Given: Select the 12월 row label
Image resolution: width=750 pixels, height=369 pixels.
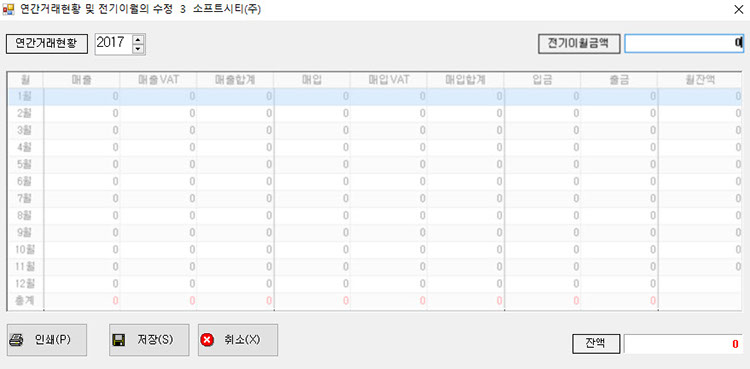Looking at the screenshot, I should coord(25,283).
